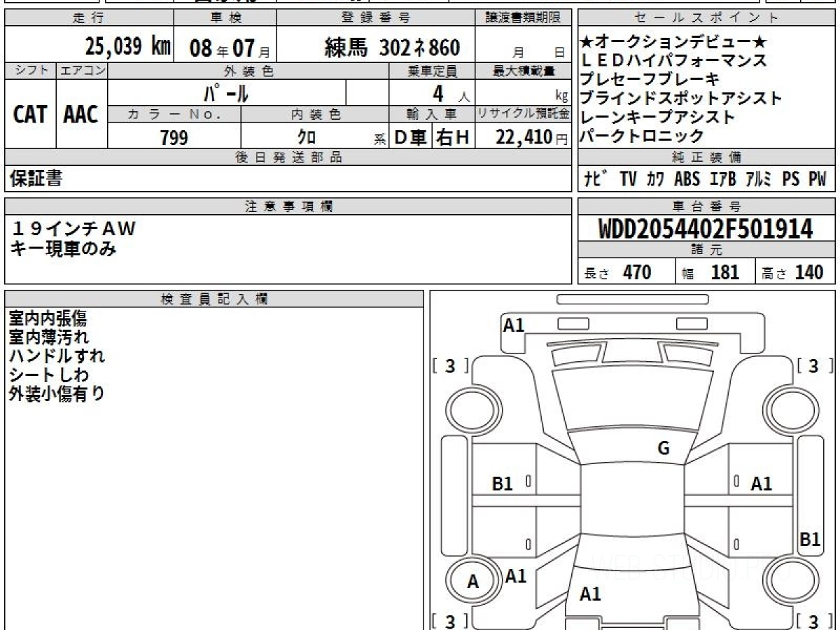Click the ABS equipment item
The height and width of the screenshot is (630, 840).
(687, 179)
